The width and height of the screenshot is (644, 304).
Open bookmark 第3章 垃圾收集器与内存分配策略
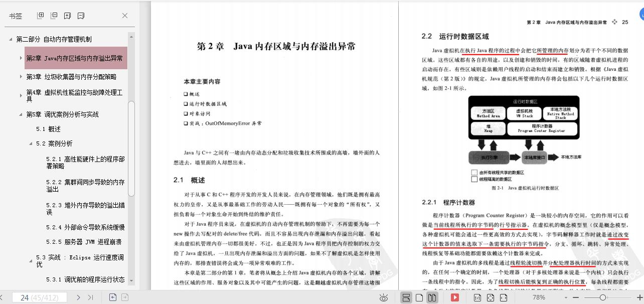pos(71,77)
